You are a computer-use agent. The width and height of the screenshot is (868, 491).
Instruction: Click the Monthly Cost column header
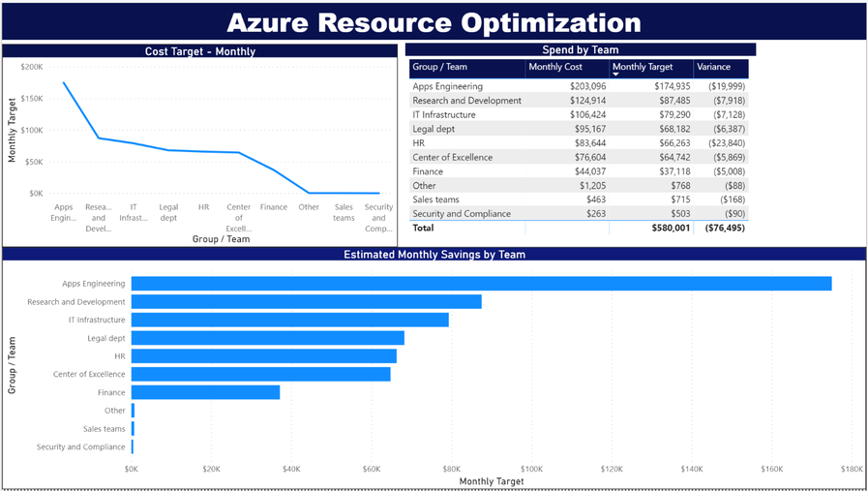555,67
